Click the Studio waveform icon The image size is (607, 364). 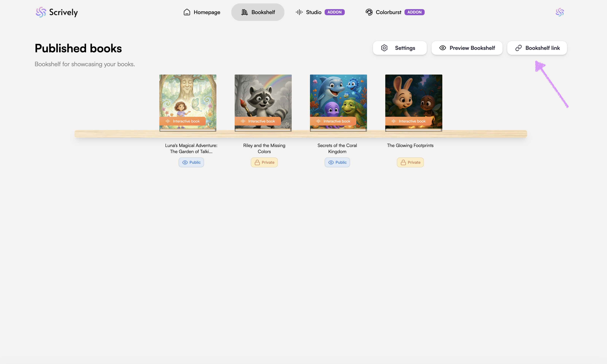click(299, 12)
